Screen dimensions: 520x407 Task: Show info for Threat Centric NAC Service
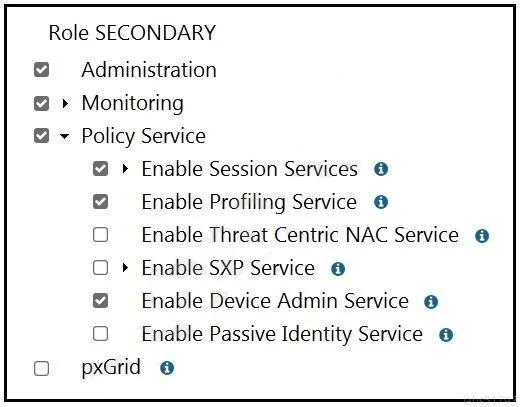coord(482,236)
